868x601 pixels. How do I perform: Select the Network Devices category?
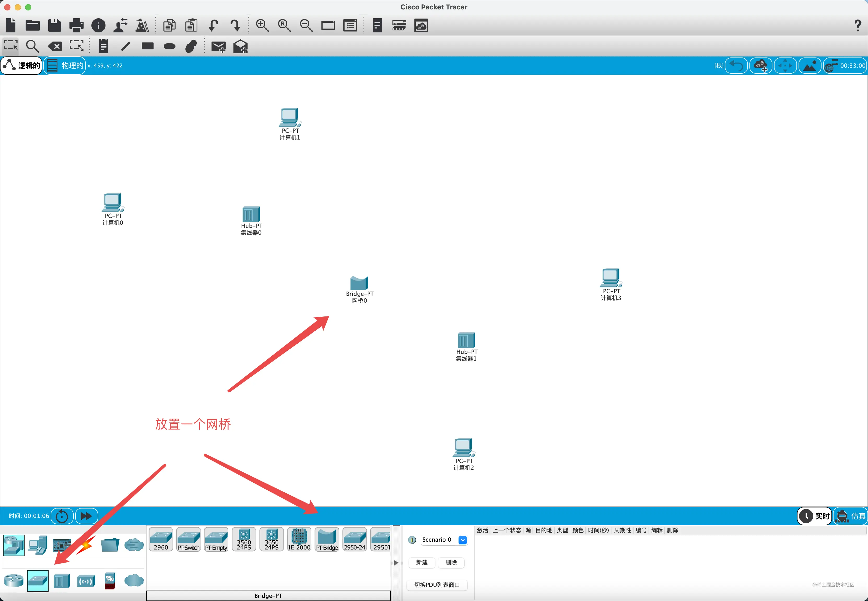point(14,545)
